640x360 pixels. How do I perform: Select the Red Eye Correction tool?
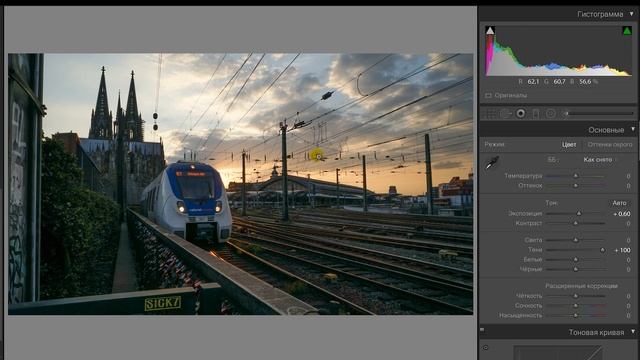click(x=520, y=113)
